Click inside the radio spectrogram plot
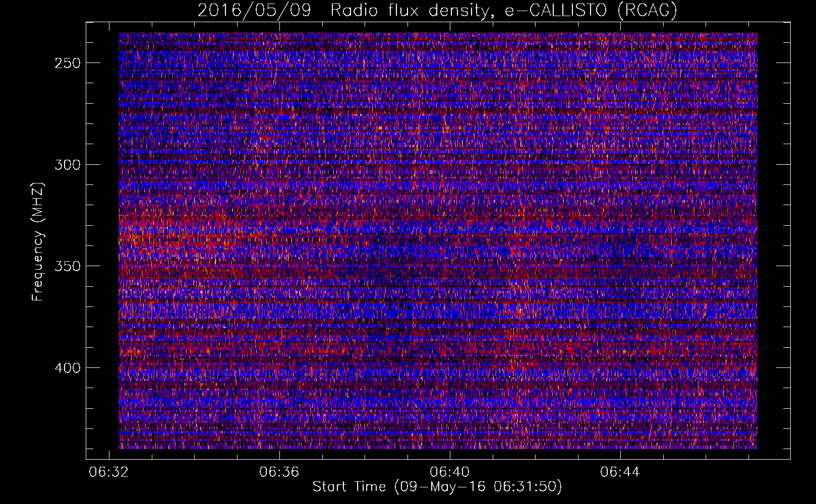 (438, 241)
